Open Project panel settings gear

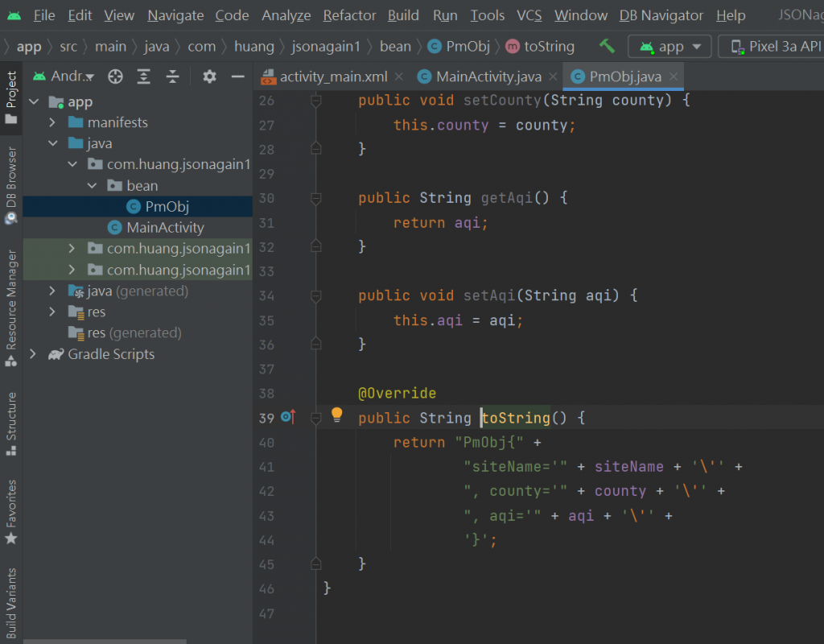point(209,76)
